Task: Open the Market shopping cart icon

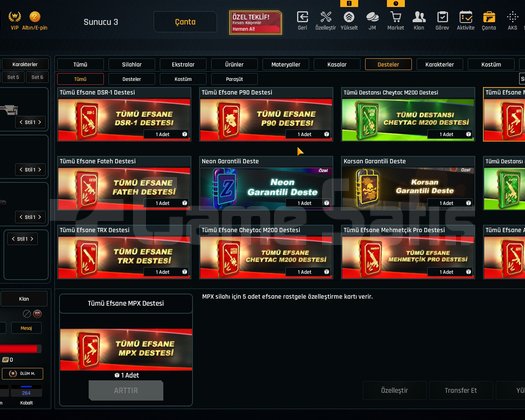Action: click(395, 20)
